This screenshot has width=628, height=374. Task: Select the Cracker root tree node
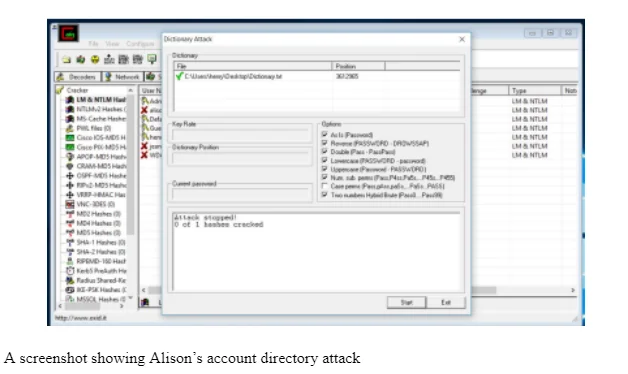coord(77,90)
